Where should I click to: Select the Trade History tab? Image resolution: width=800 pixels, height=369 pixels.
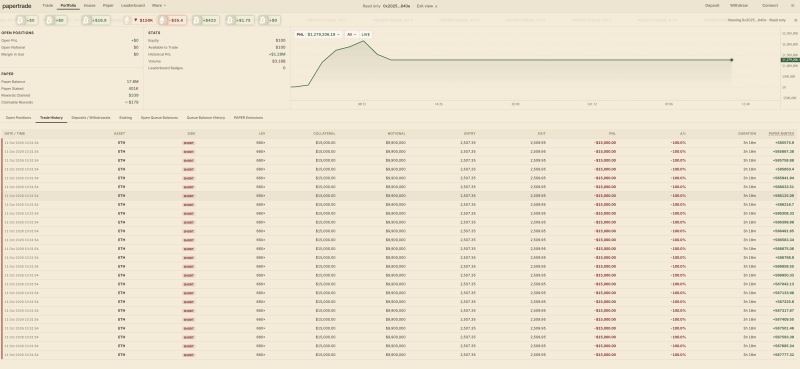tap(51, 118)
